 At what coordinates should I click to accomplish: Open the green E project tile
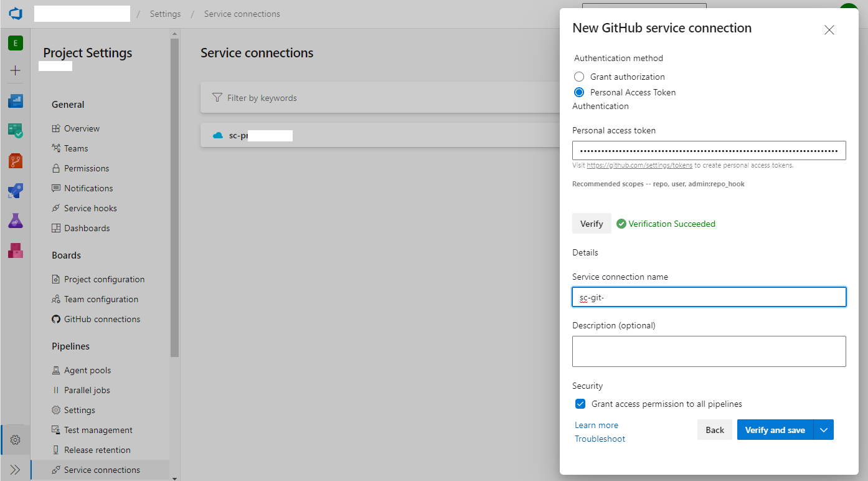[16, 43]
